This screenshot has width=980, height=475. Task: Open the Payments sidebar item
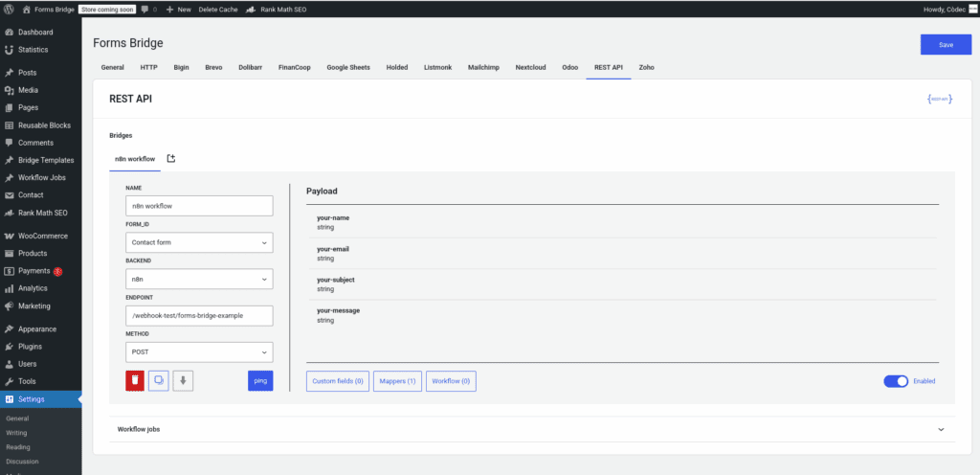coord(40,271)
